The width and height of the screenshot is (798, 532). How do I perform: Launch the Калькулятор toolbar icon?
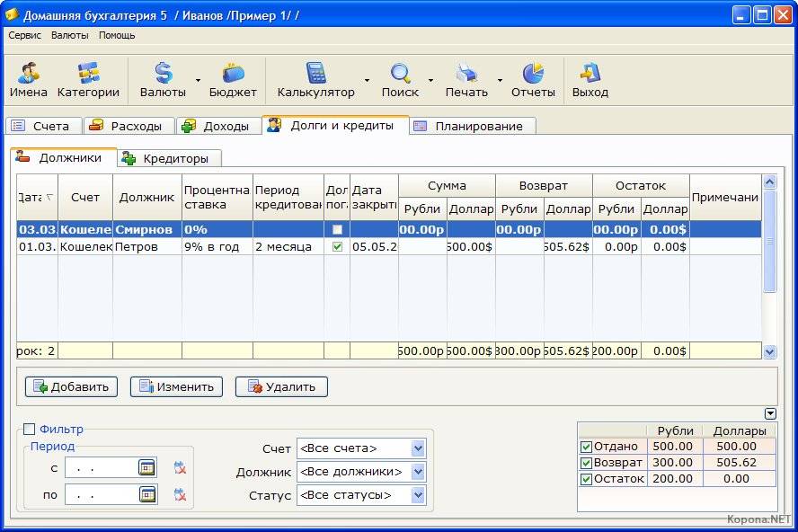(x=316, y=81)
